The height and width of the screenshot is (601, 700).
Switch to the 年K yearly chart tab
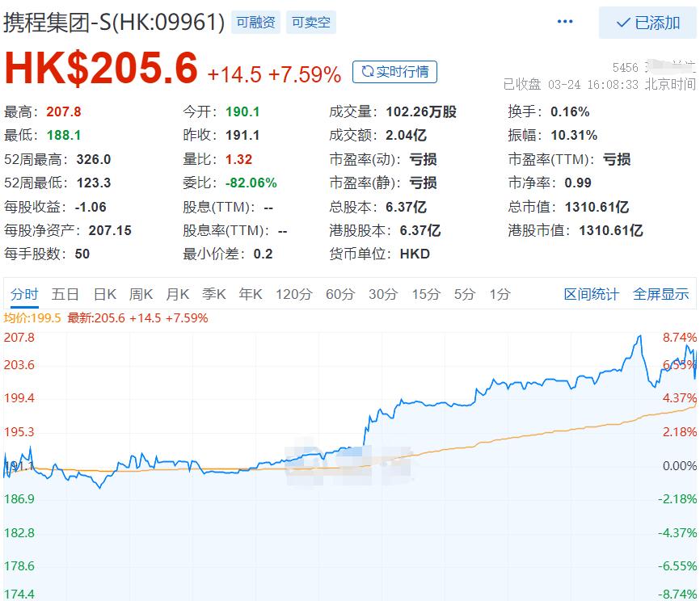pos(250,295)
